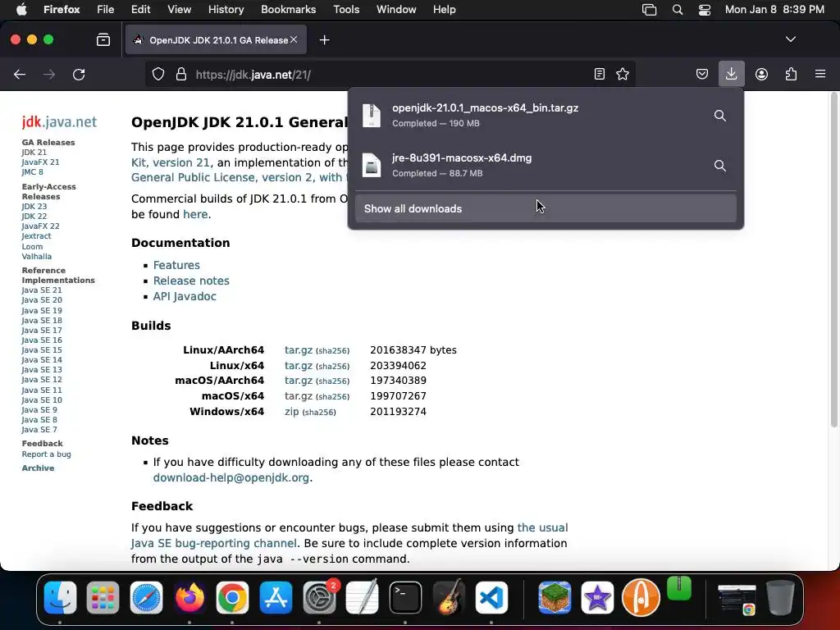Open the Trash in the Dock
840x630 pixels.
tap(781, 597)
